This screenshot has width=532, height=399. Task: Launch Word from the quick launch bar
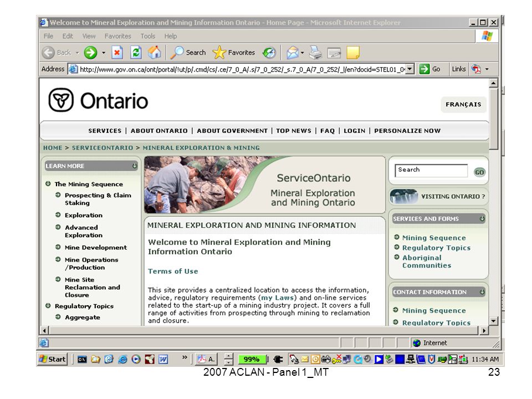point(163,359)
